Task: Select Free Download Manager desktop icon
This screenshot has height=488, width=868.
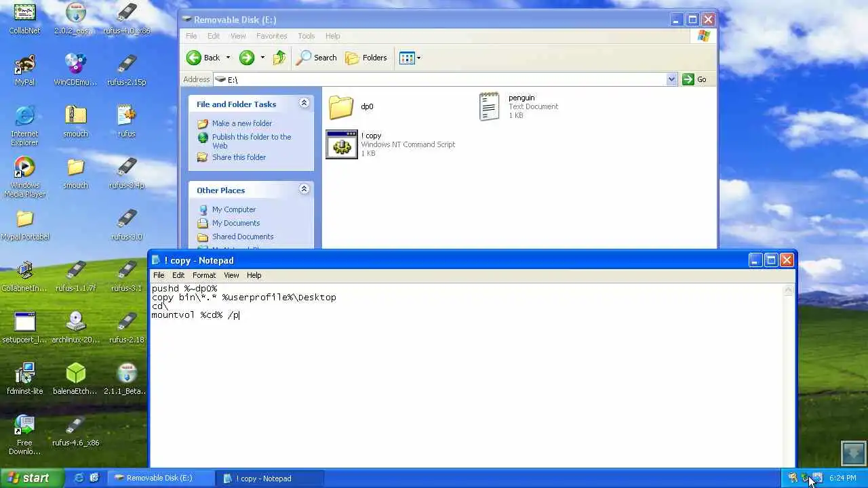Action: point(25,434)
